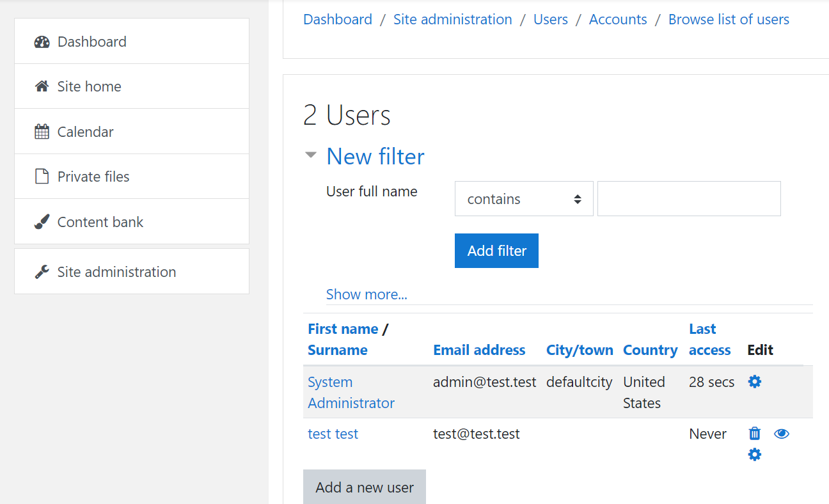This screenshot has height=504, width=829.
Task: Open settings gear for System Administrator
Action: click(x=754, y=381)
